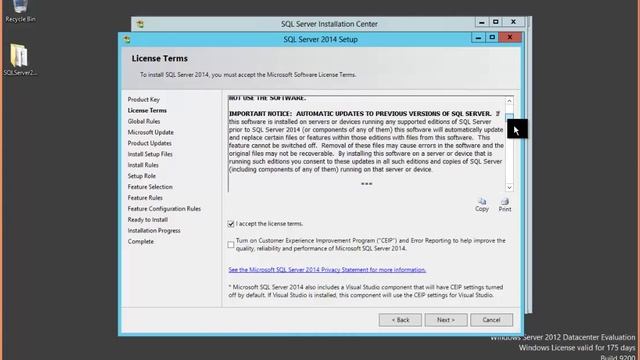Uncheck I accept the license terms
640x360 pixels.
[x=231, y=224]
